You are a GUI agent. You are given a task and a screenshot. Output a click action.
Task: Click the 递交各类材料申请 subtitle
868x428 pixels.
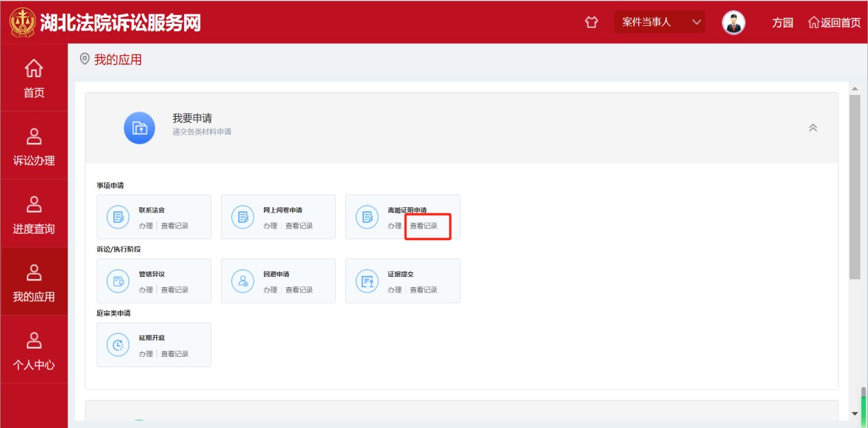(x=202, y=131)
